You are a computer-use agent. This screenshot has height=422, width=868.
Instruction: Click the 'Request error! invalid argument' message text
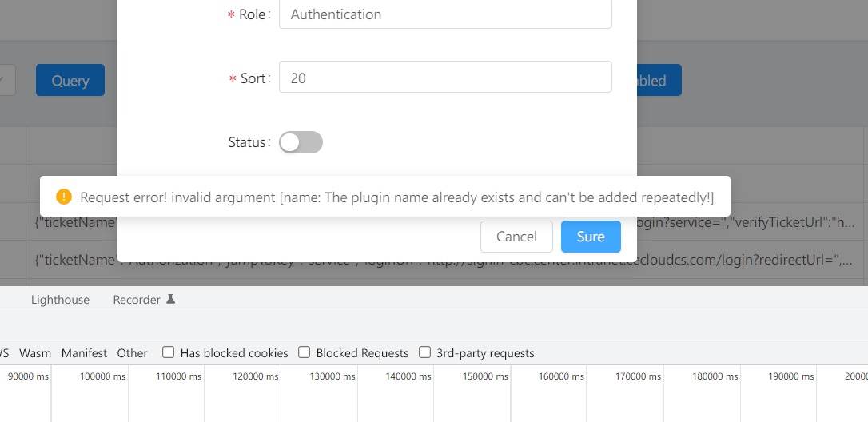pyautogui.click(x=397, y=197)
